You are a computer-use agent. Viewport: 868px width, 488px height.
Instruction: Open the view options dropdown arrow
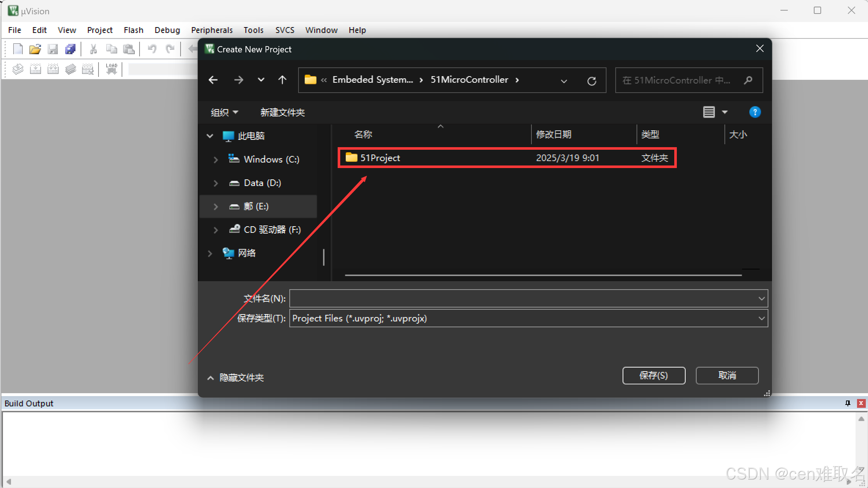[724, 112]
